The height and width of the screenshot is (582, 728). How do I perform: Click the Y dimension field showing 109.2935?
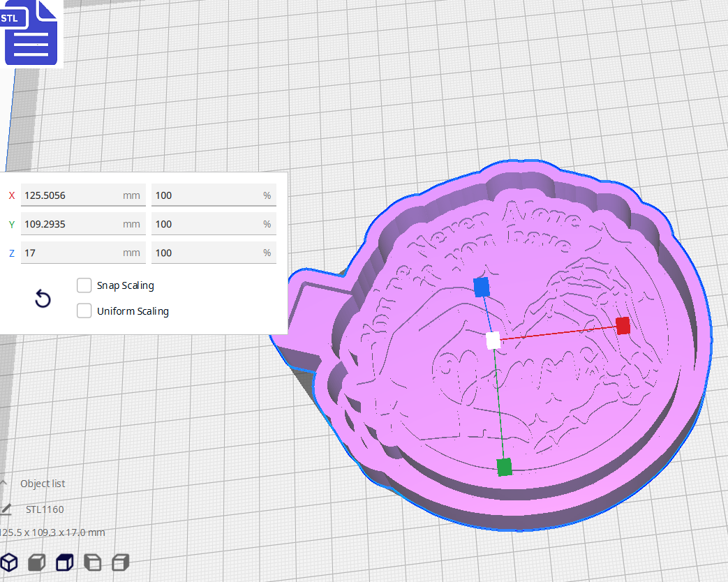(x=83, y=223)
